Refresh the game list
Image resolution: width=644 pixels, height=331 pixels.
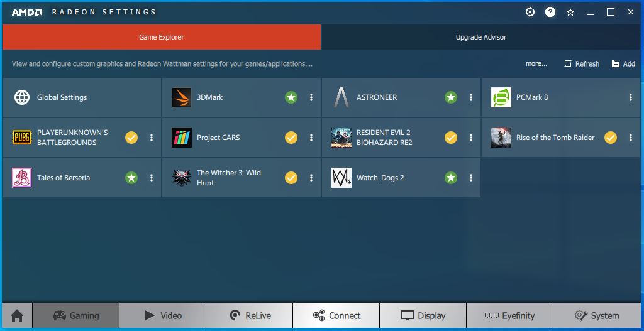(582, 63)
